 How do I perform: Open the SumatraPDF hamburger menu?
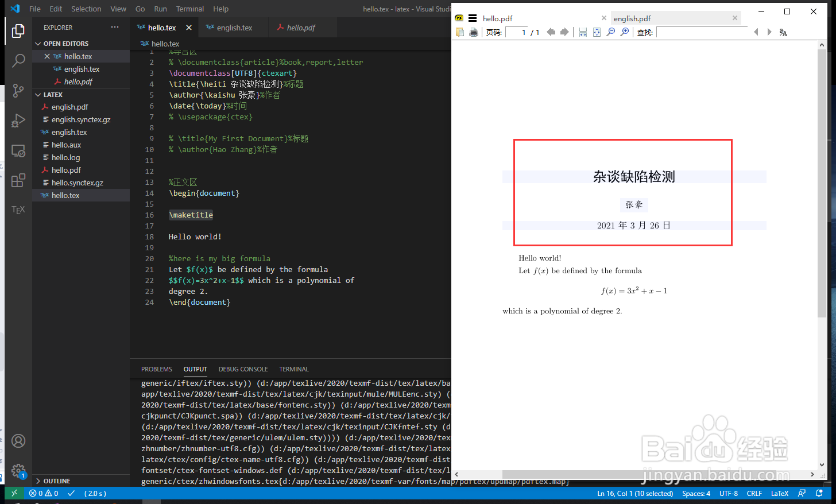click(x=473, y=18)
